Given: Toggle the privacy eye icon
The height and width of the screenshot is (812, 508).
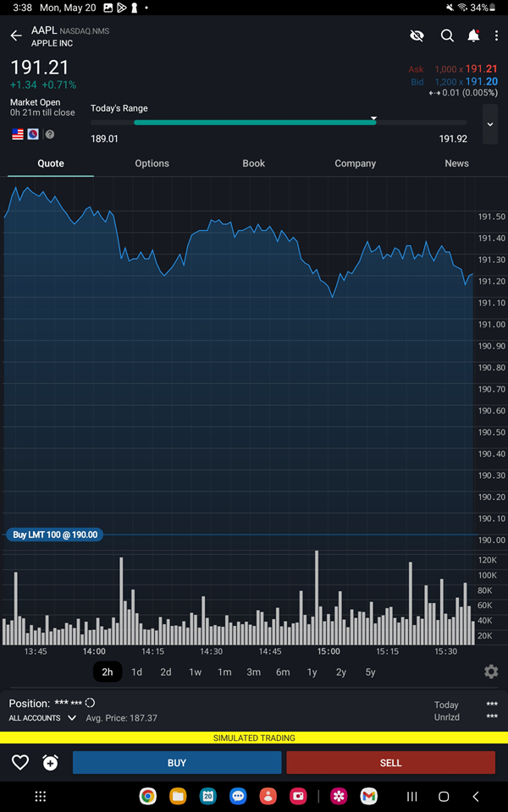Looking at the screenshot, I should 417,36.
